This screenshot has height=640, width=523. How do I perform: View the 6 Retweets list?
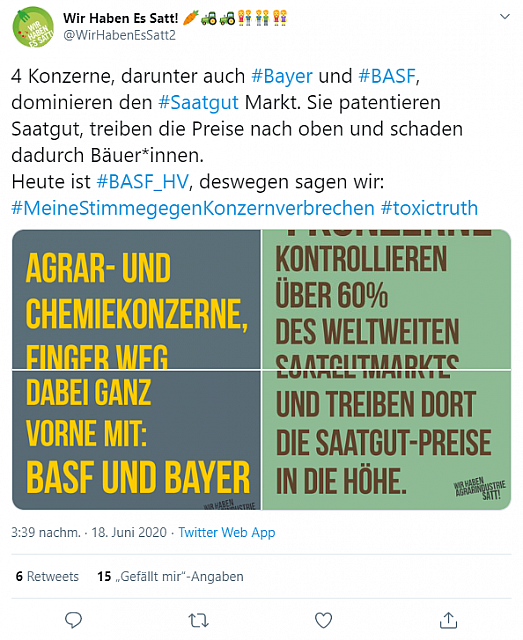point(47,576)
